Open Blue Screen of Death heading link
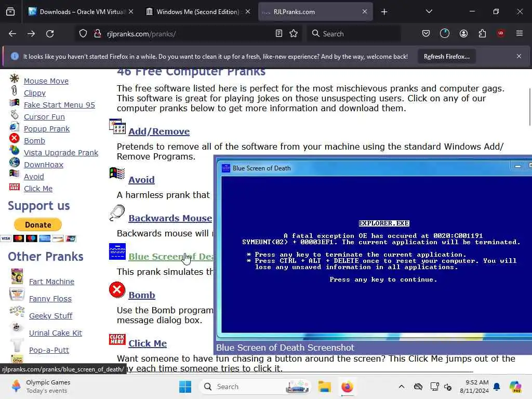 tap(170, 257)
